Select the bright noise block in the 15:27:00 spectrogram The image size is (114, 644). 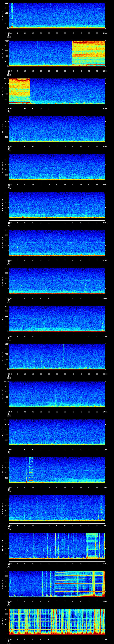tap(92, 546)
